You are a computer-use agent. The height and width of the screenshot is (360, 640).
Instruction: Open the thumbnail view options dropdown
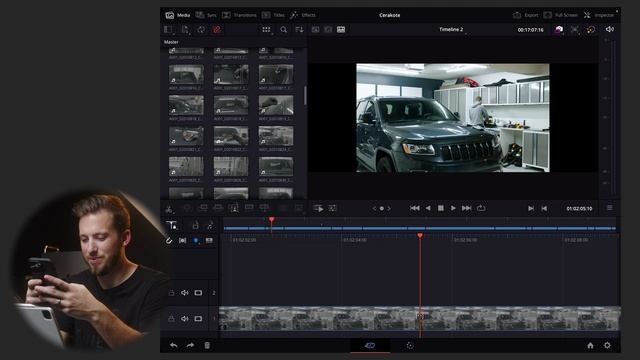point(266,29)
